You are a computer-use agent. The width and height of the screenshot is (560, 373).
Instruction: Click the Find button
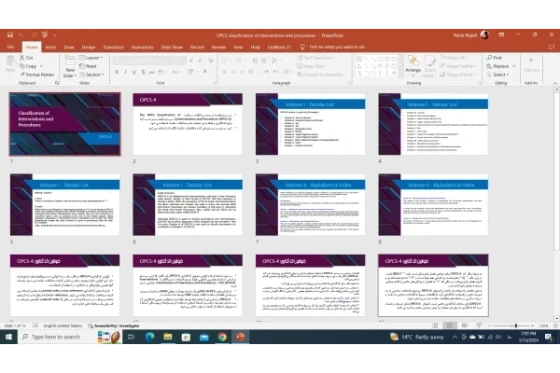[494, 58]
